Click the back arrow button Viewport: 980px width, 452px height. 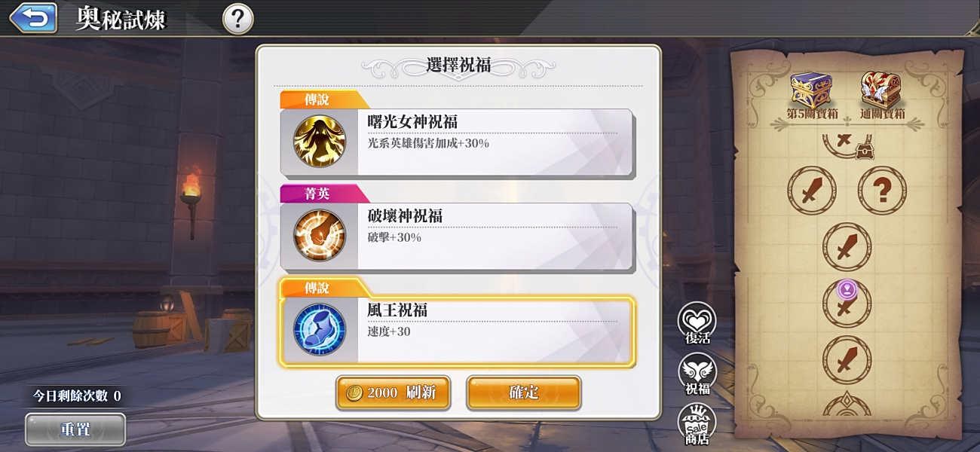pyautogui.click(x=33, y=18)
